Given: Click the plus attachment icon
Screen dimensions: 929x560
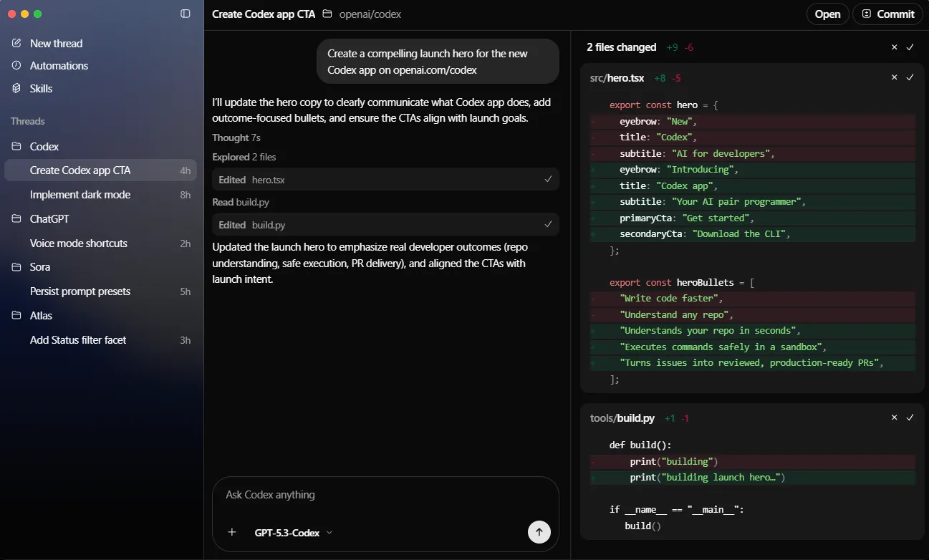Looking at the screenshot, I should pyautogui.click(x=231, y=532).
